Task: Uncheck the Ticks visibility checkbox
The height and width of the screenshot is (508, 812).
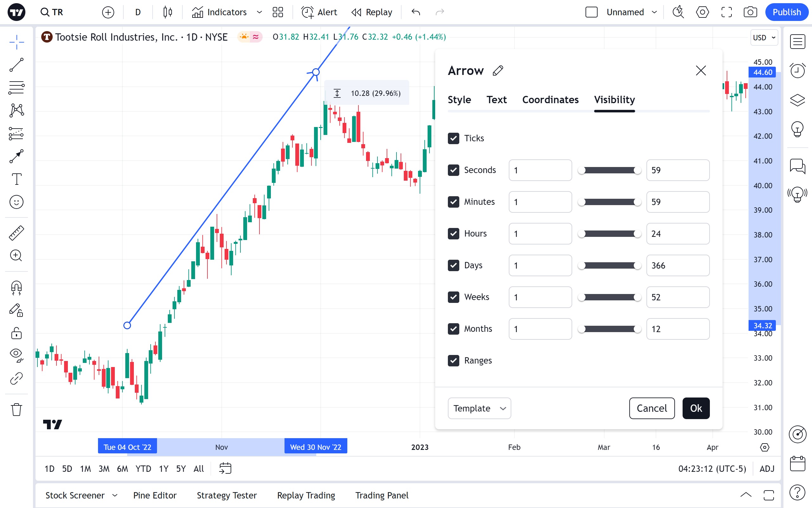Action: [x=453, y=138]
